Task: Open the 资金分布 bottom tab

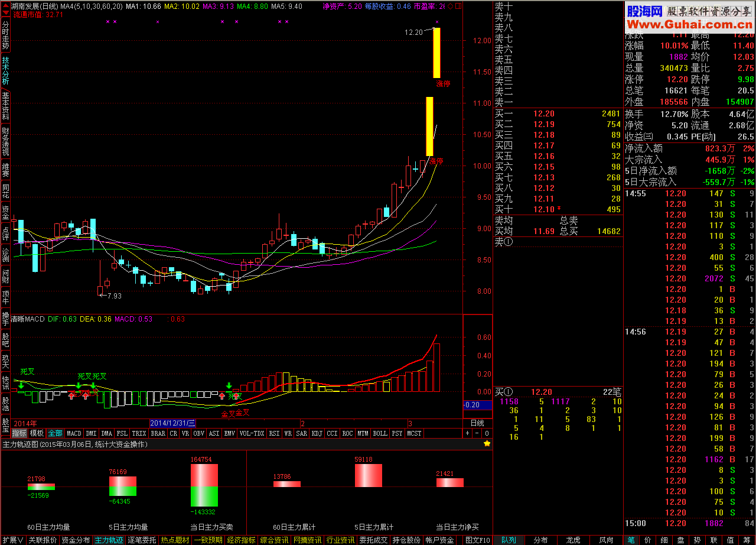Action: (76, 540)
